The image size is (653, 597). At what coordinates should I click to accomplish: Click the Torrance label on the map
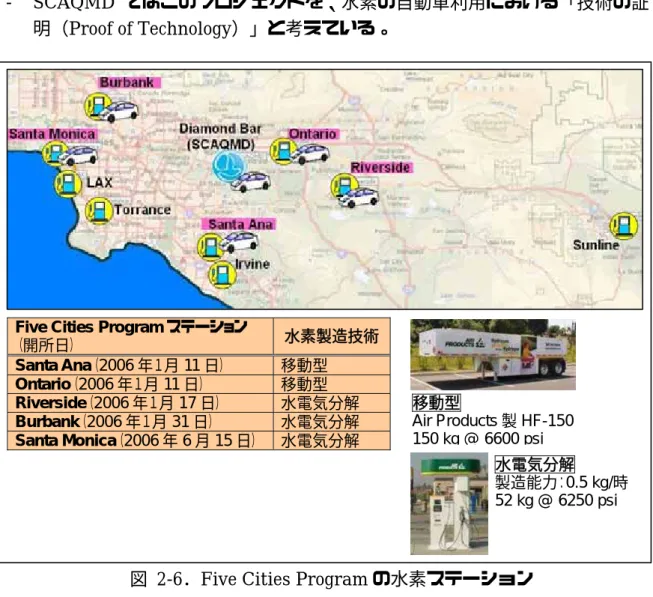(142, 210)
